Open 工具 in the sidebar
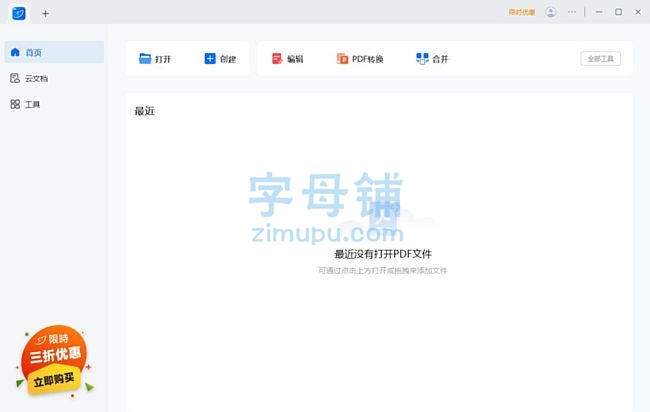650x412 pixels. 54,104
